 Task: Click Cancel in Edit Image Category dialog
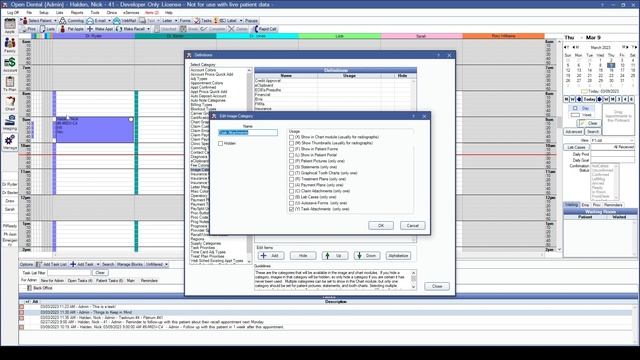[412, 226]
